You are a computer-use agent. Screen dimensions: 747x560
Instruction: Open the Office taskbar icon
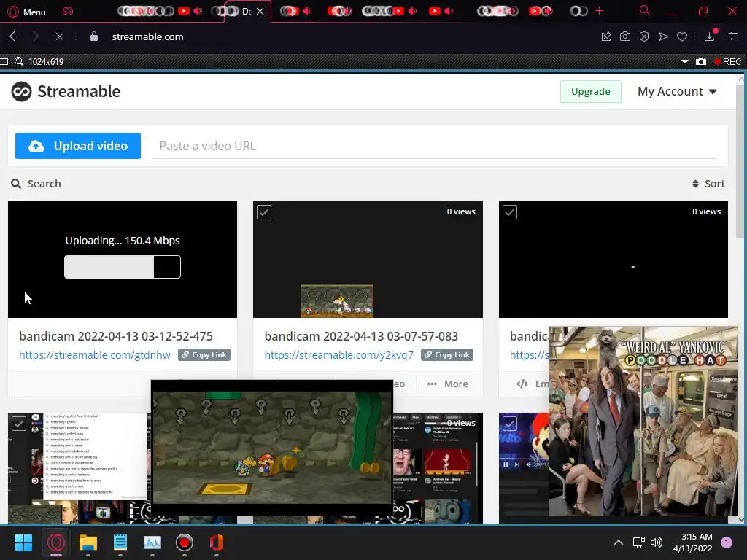coord(216,542)
